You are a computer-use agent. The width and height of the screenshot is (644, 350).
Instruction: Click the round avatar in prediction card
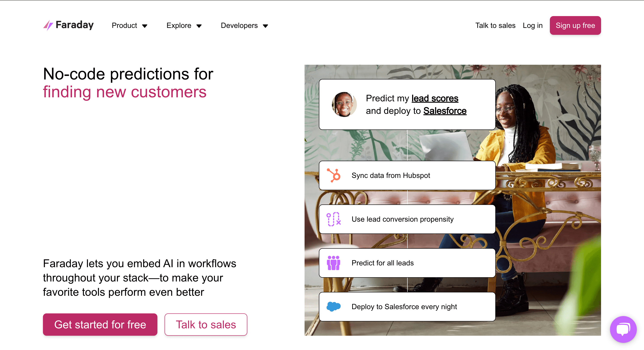tap(344, 104)
